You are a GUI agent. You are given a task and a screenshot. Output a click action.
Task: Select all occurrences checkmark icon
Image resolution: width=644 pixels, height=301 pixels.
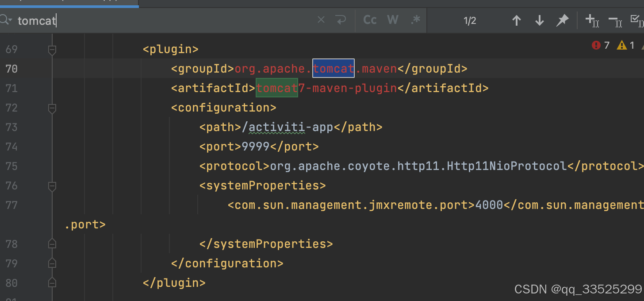pos(637,20)
